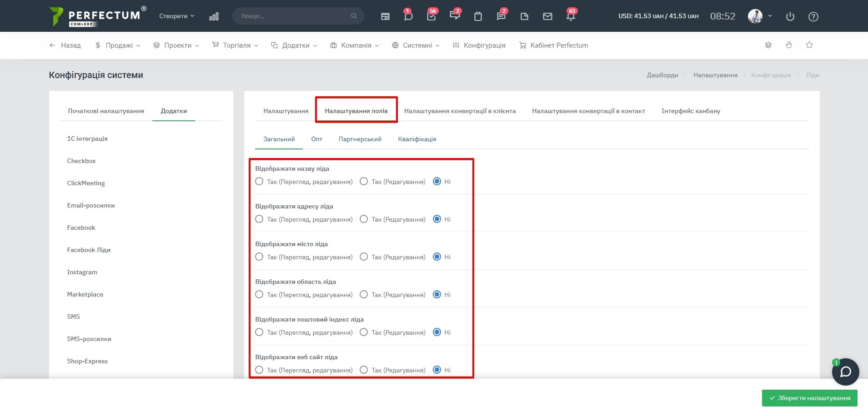
Task: Open Початкові налаштування sidebar tab
Action: 106,111
